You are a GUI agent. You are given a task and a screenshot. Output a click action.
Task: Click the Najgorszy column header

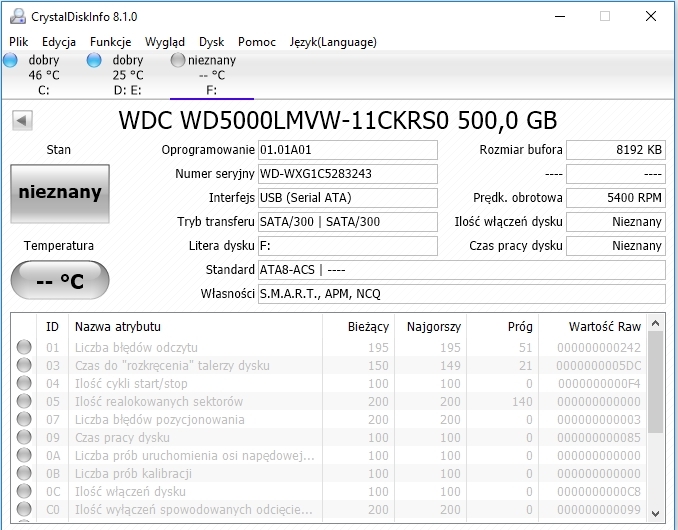pos(431,326)
